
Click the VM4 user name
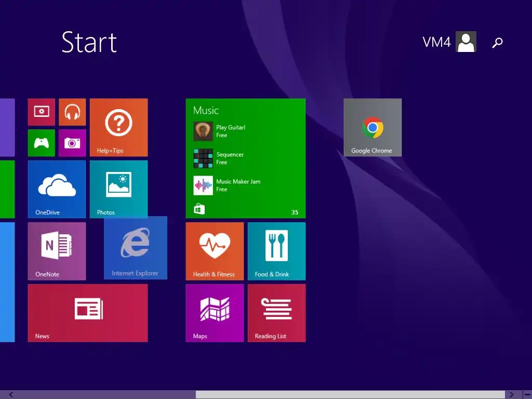coord(436,42)
